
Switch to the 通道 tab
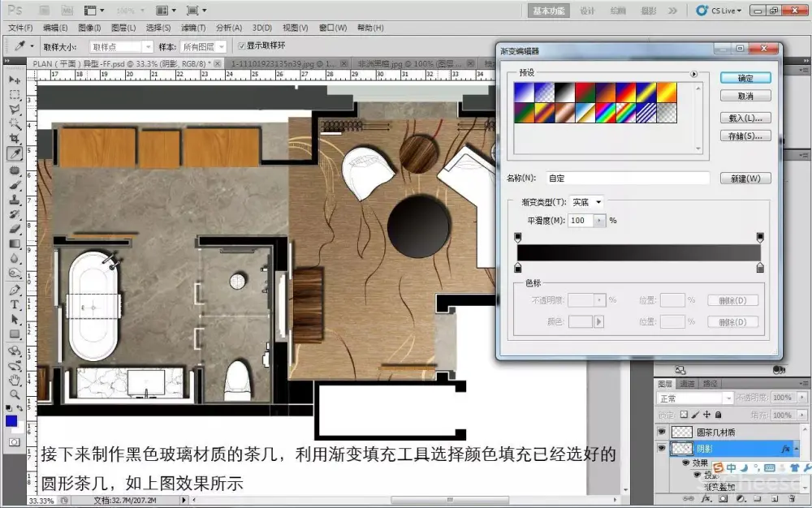coord(687,384)
